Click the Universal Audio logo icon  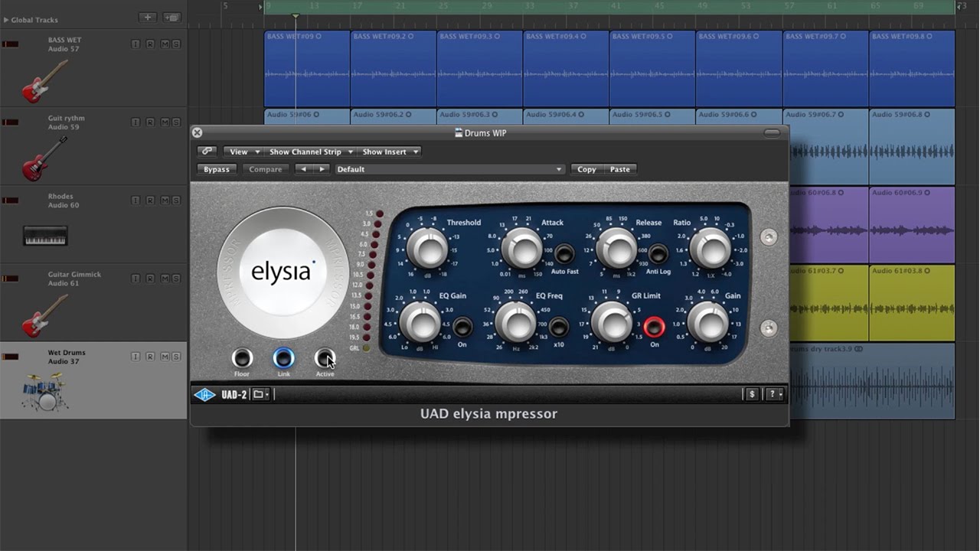click(x=205, y=395)
